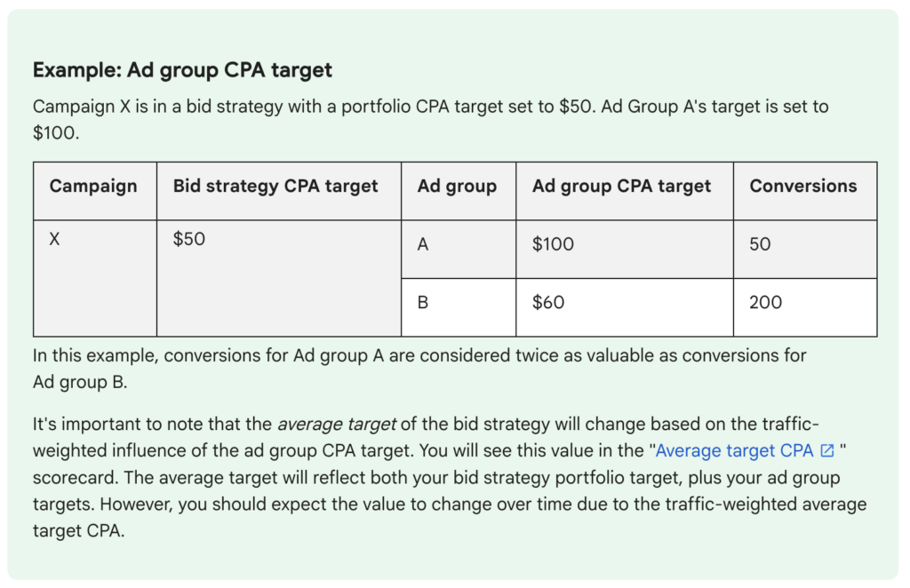Select the "50" conversions cell for group A
910x588 pixels.
coord(760,244)
